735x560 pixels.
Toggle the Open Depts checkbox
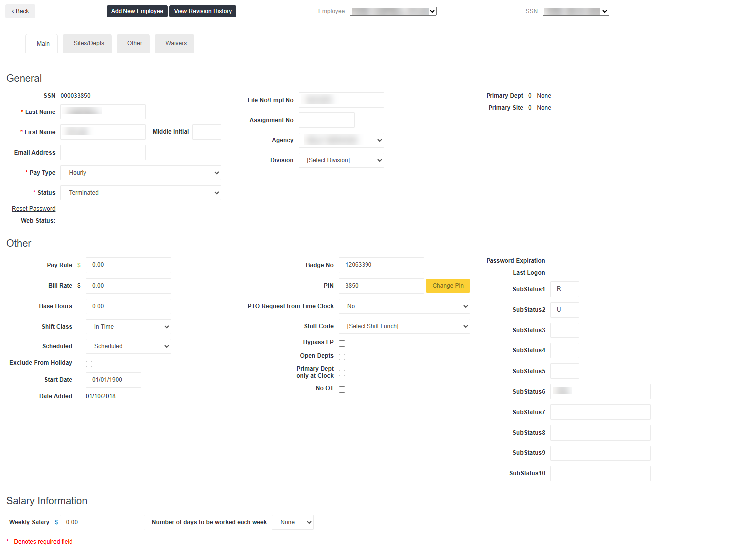(342, 357)
